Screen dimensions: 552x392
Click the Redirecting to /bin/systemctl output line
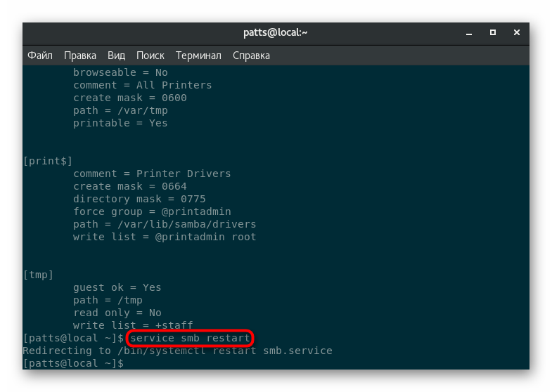pyautogui.click(x=177, y=351)
